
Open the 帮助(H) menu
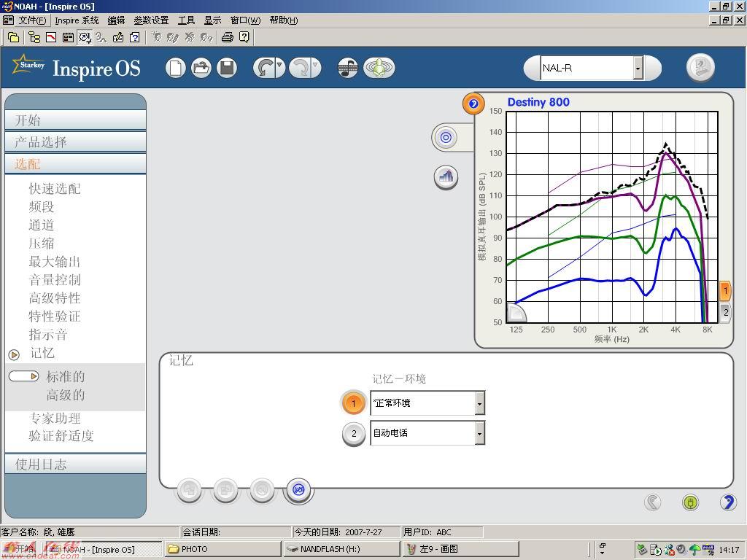point(284,20)
